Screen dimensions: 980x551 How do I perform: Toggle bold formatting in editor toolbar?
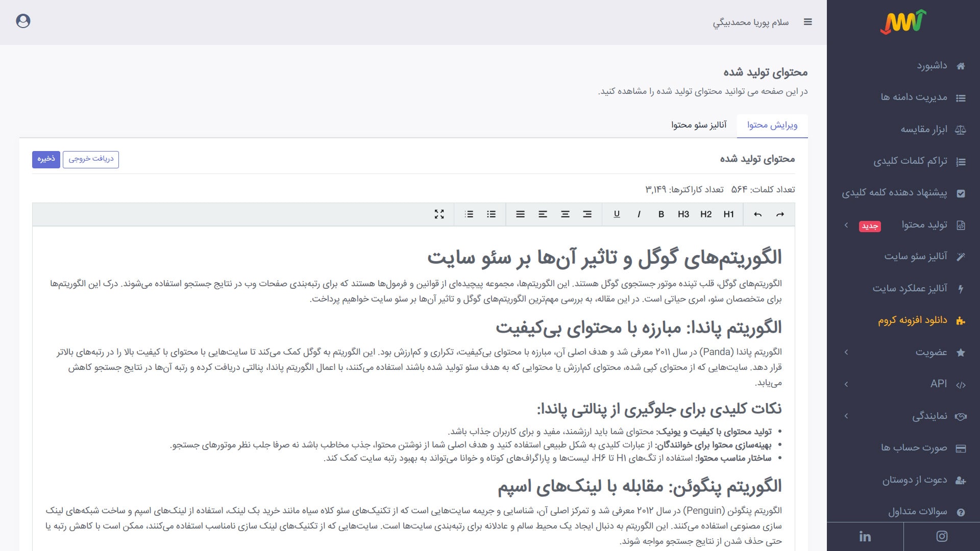tap(661, 214)
